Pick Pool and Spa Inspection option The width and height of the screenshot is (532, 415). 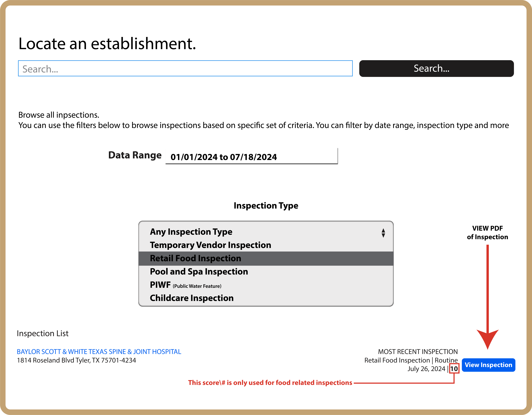[199, 271]
